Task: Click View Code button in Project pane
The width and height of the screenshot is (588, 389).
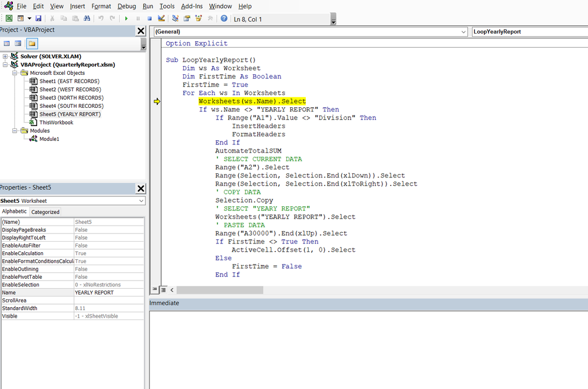Action: coord(7,44)
